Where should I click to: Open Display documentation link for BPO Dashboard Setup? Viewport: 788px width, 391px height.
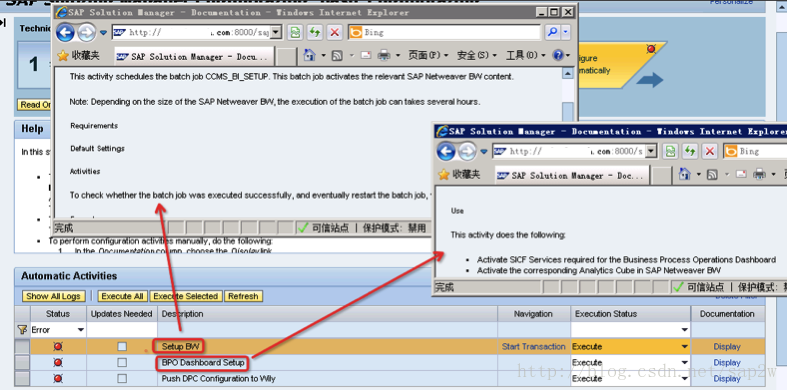tap(727, 362)
